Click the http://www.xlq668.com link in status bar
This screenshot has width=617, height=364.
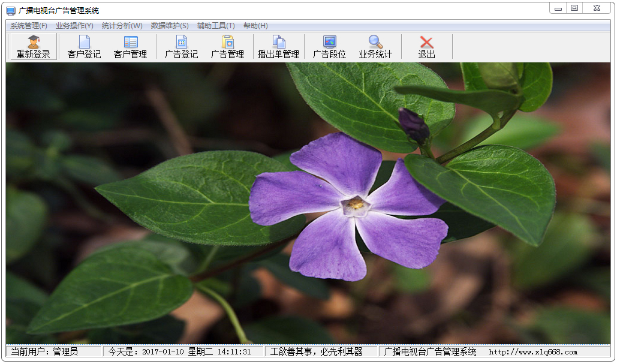tap(533, 352)
